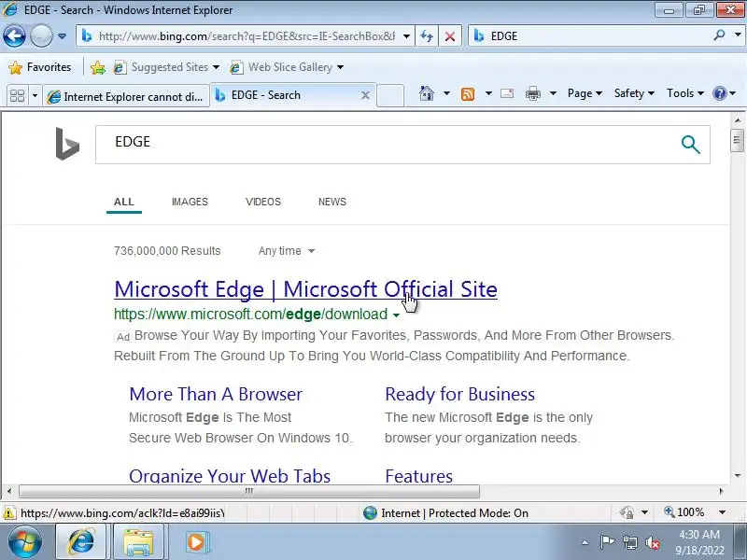Expand the Home button dropdown arrow
The width and height of the screenshot is (747, 560).
tap(446, 93)
